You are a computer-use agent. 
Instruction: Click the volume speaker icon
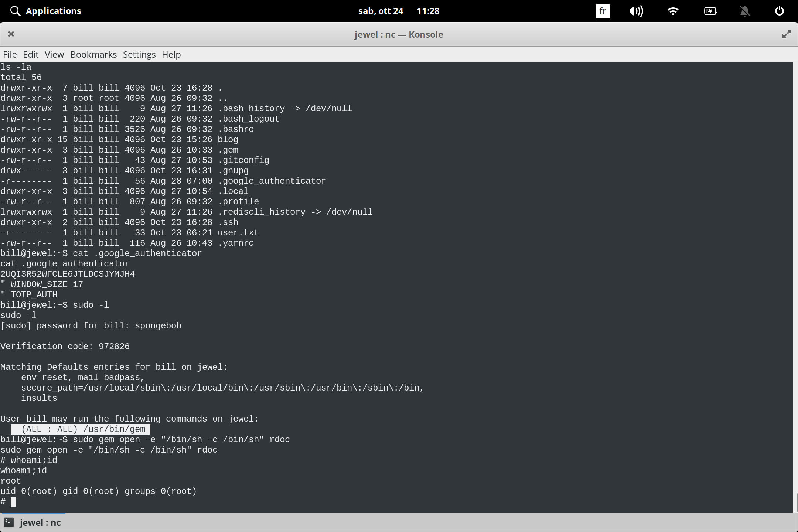(636, 11)
